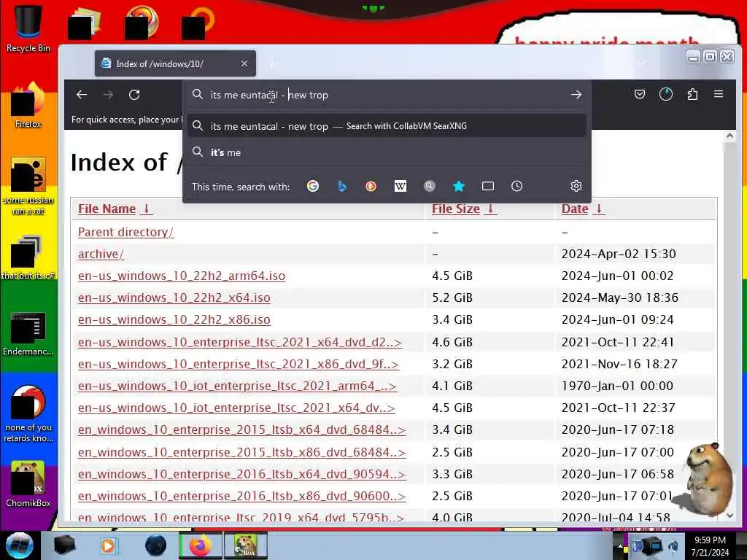Open enterprise_2016_ltsb_x86_dvd_90600 link

(242, 496)
